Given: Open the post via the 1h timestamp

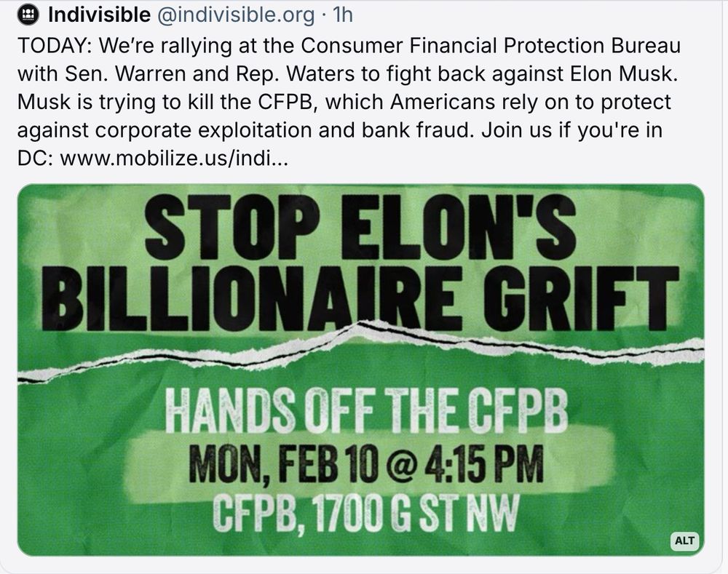Looking at the screenshot, I should point(343,15).
